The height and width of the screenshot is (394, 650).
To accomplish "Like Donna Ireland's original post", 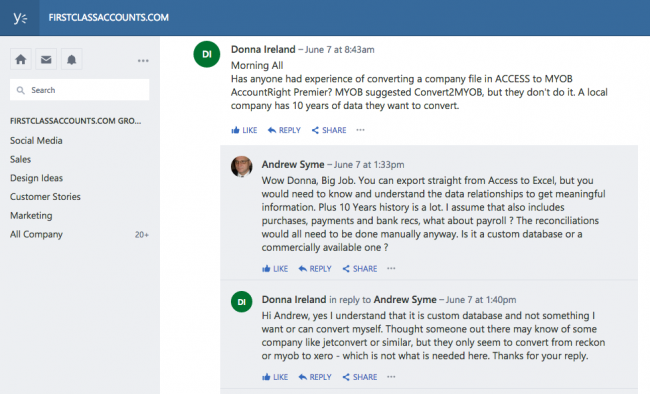I will tap(244, 130).
